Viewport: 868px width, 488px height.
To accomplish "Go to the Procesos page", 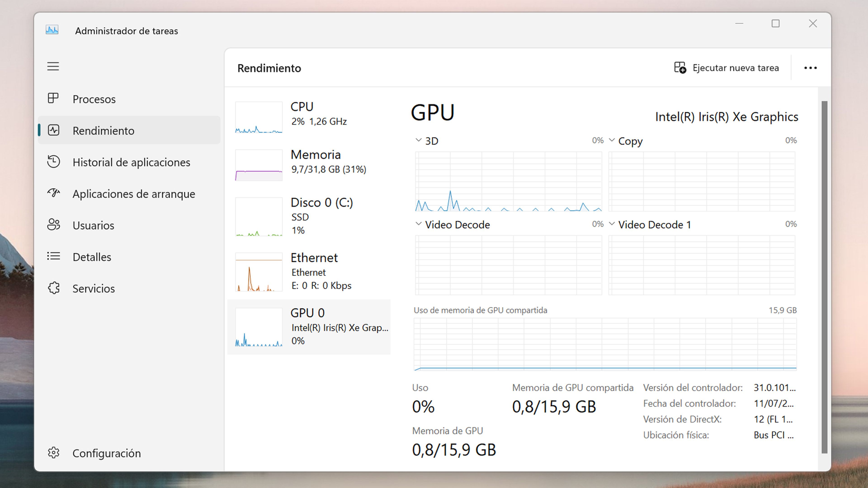I will point(129,99).
